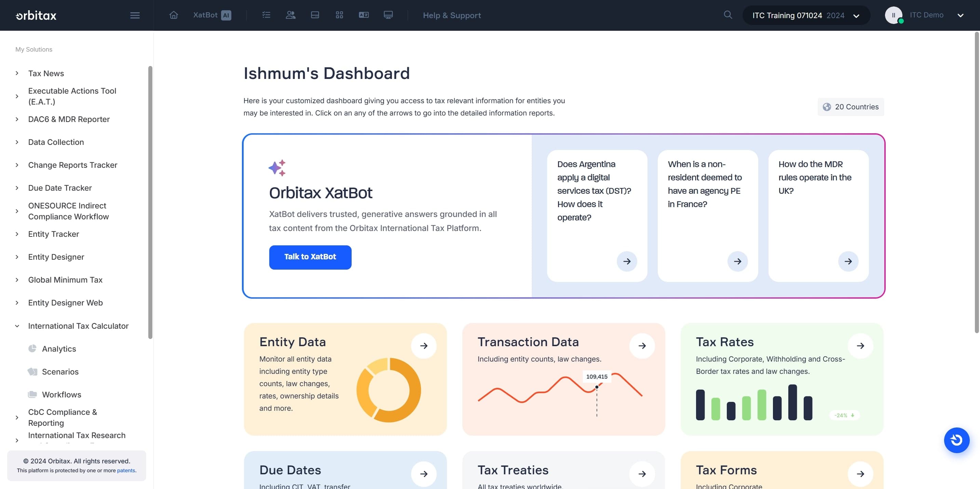Expand Tax News in sidebar
This screenshot has width=980, height=489.
17,73
